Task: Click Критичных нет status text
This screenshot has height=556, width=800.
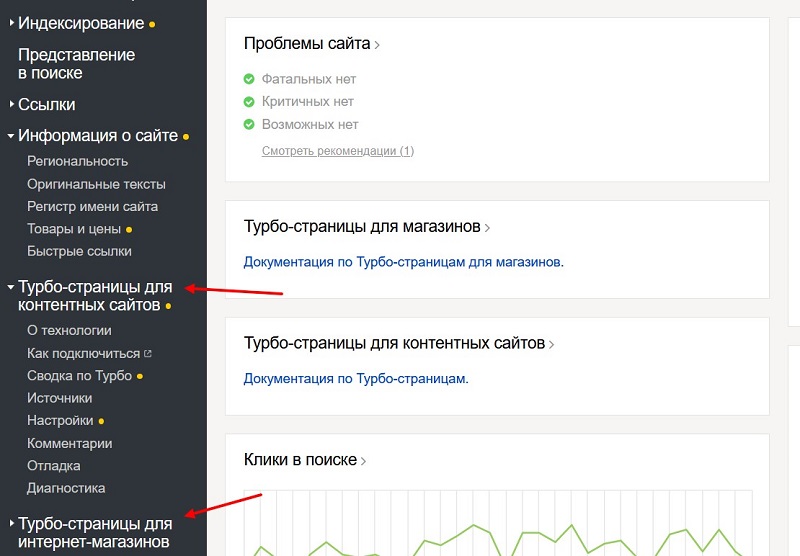Action: (308, 102)
